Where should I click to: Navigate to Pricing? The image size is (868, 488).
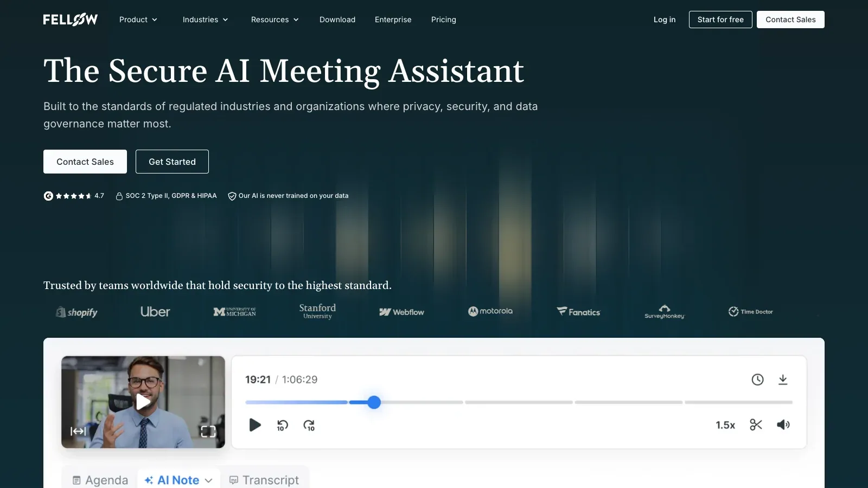pos(444,20)
